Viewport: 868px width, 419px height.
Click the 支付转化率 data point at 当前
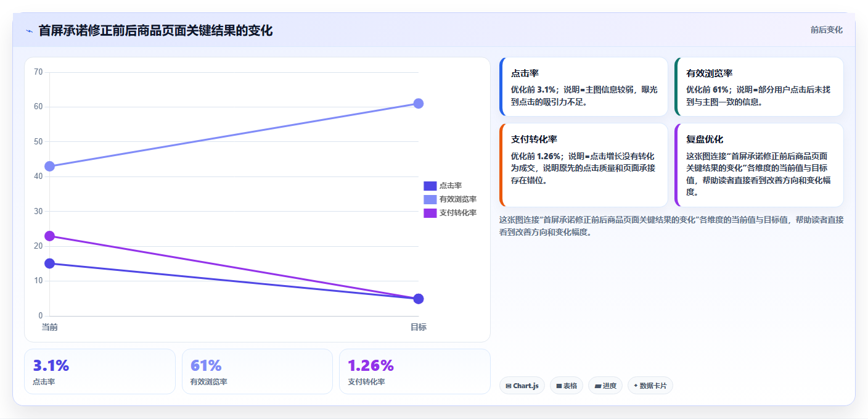50,236
